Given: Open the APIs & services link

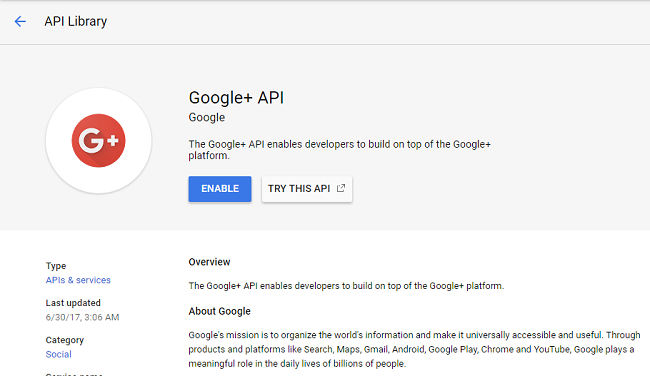Looking at the screenshot, I should pos(78,280).
